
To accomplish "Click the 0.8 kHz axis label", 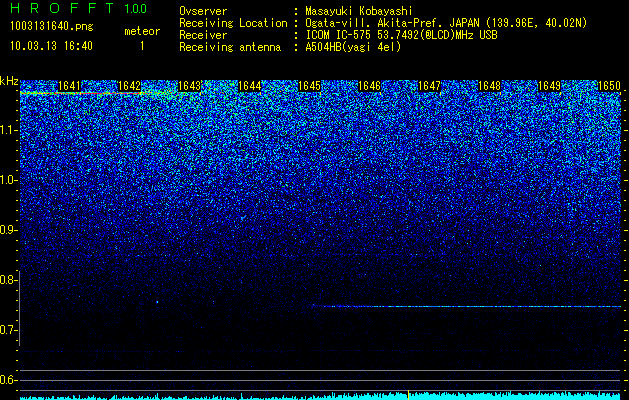I will [x=8, y=280].
